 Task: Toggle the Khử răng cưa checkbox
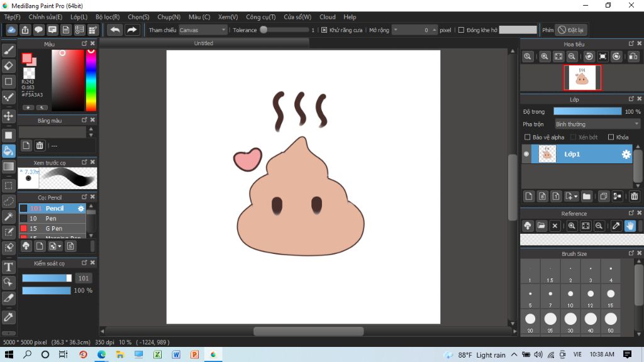(324, 30)
